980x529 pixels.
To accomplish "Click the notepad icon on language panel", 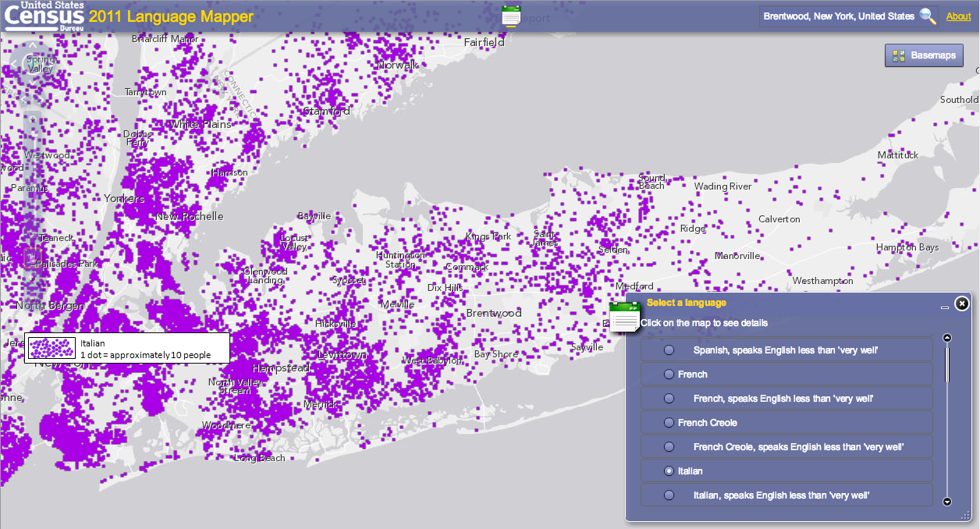I will (623, 316).
